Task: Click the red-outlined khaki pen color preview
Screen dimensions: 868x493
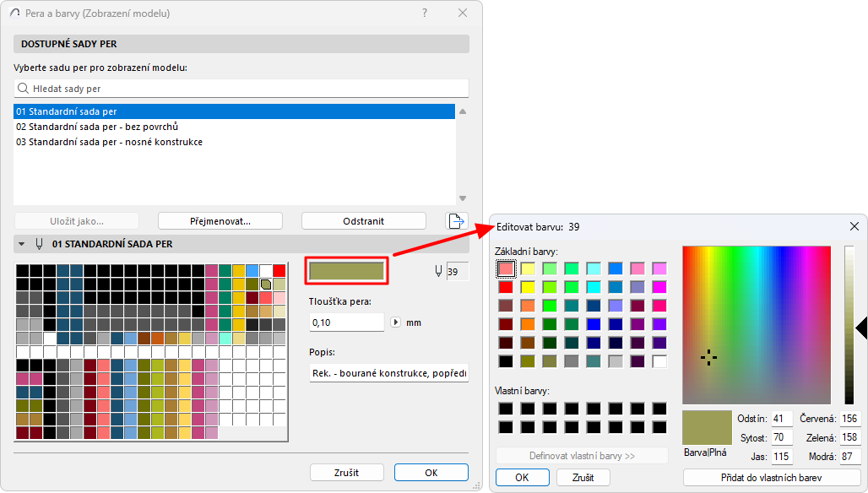Action: [346, 270]
